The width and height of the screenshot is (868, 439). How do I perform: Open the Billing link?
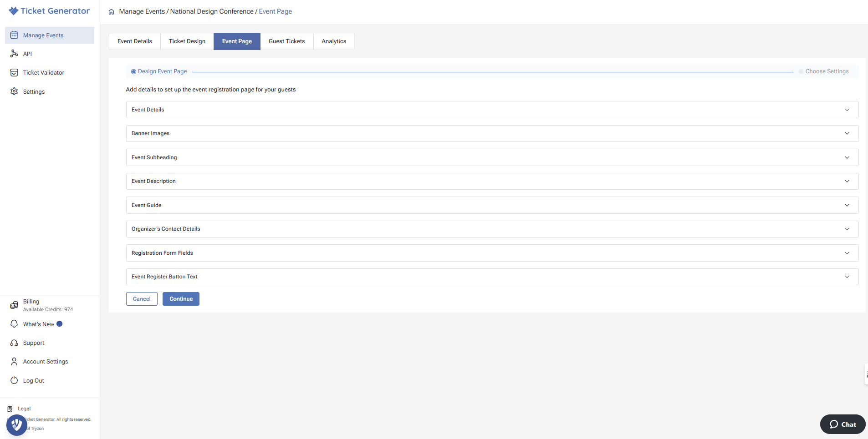[31, 302]
